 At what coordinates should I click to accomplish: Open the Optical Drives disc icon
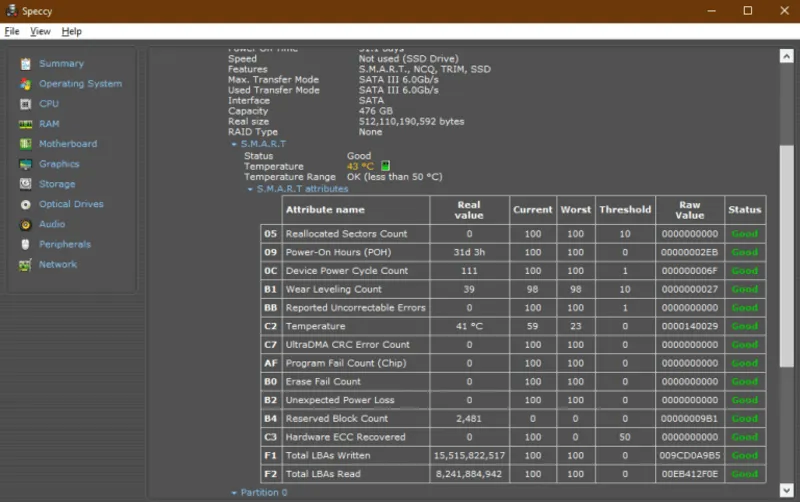[26, 205]
